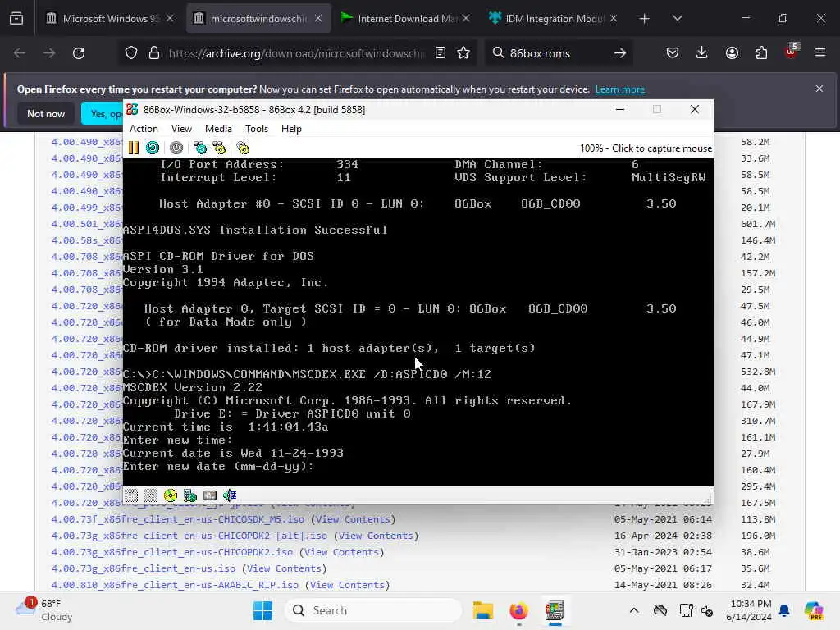Click Not now in Firefox notification

click(46, 113)
